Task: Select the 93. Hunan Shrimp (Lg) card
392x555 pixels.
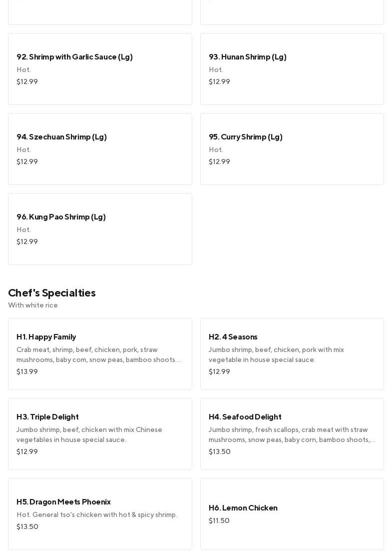Action: pyautogui.click(x=292, y=69)
